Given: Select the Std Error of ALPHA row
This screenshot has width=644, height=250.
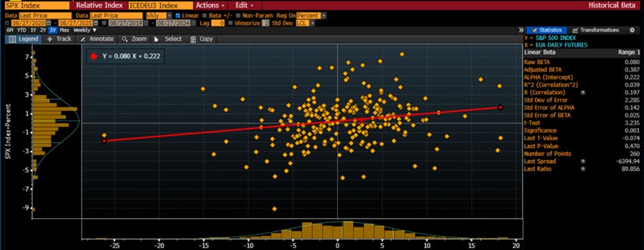Looking at the screenshot, I should (581, 108).
